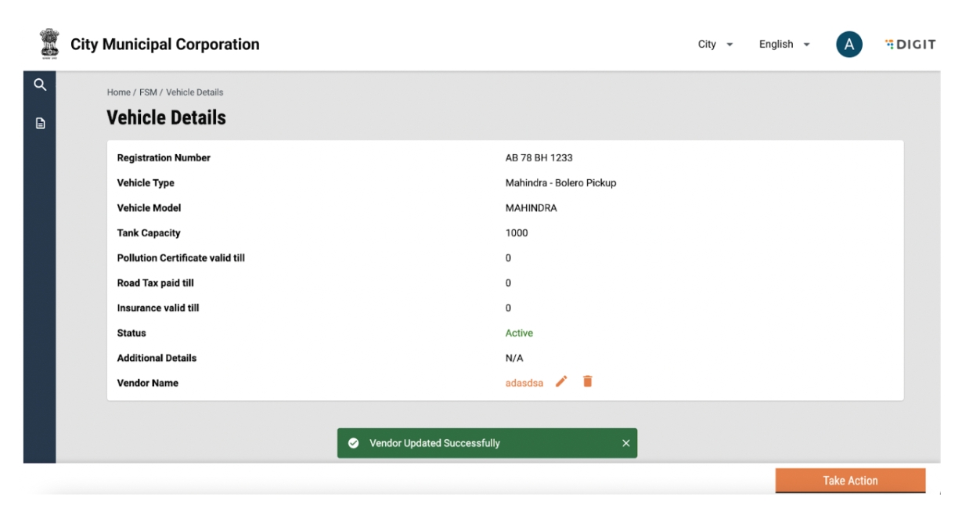Click the government emblem logo

49,45
